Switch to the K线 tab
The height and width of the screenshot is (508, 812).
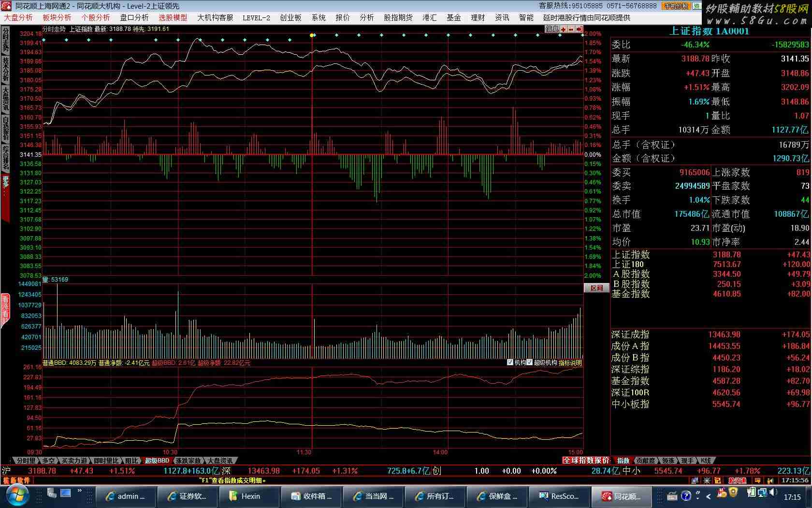[706, 461]
